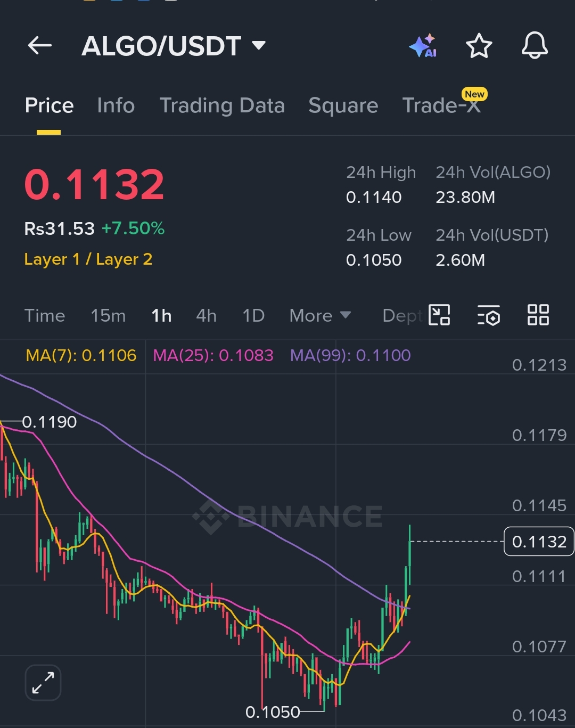Open the Trading Data tab

[x=222, y=105]
